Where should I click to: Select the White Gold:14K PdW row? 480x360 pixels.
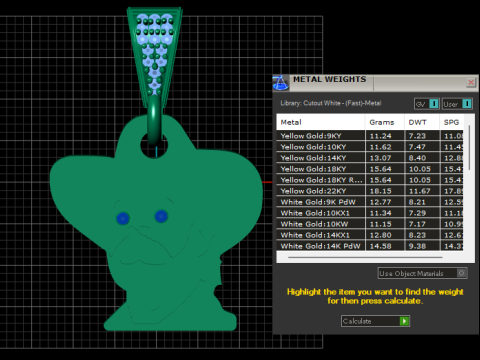370,246
